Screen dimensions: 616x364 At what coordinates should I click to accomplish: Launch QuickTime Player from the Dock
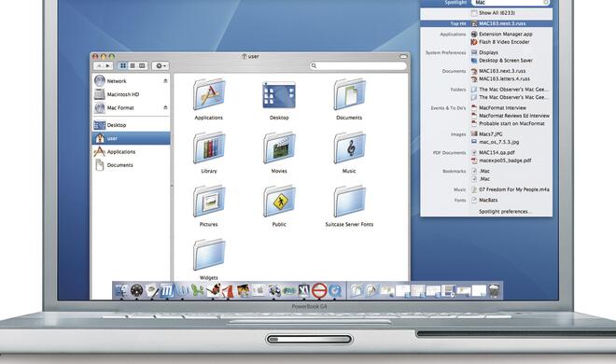pyautogui.click(x=335, y=290)
